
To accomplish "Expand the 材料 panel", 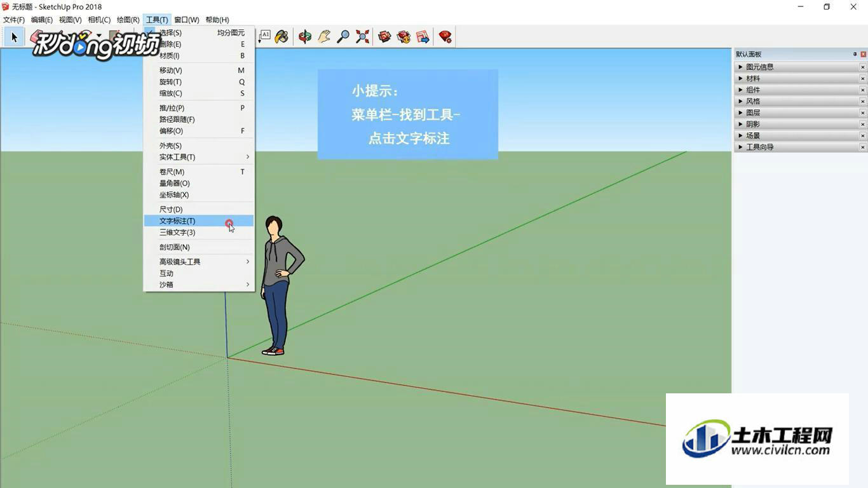I will 740,78.
